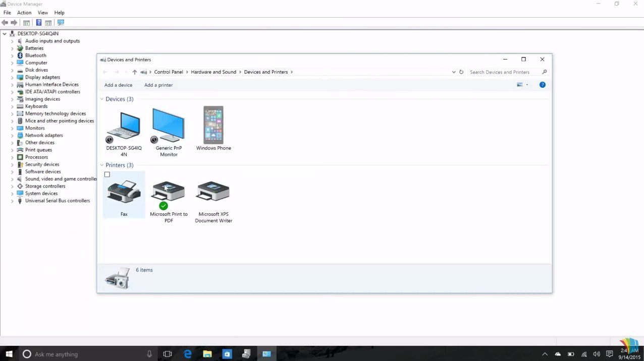The width and height of the screenshot is (644, 361).
Task: Select IDE ATA/ATAPI controllers in the tree
Action: [53, 92]
